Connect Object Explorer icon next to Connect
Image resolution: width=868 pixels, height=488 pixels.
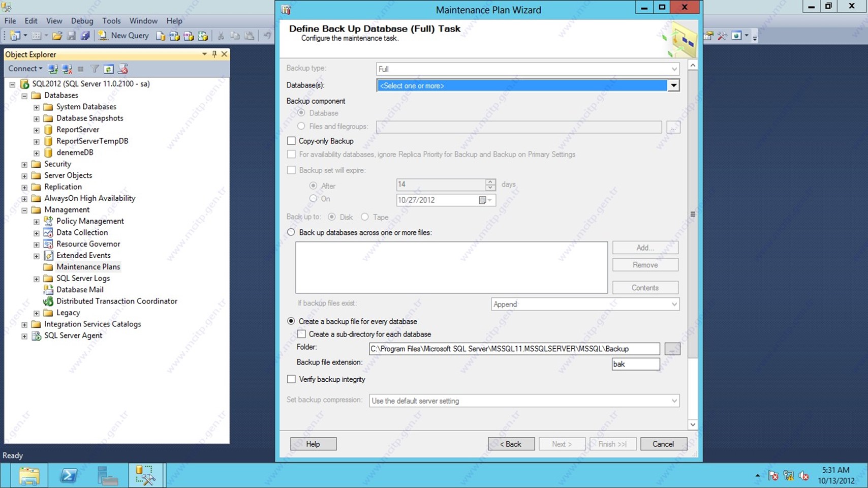pyautogui.click(x=53, y=69)
